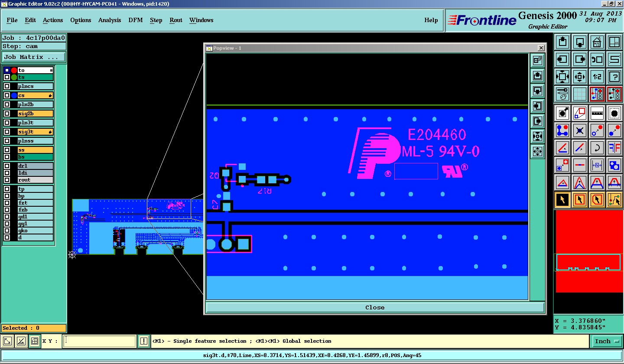The height and width of the screenshot is (364, 624).
Task: Click Popview pan down icon
Action: pos(538,91)
